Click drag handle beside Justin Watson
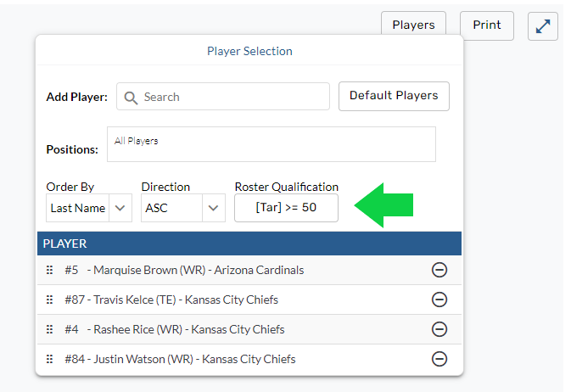Screen dimensions: 571x392 click(50, 359)
